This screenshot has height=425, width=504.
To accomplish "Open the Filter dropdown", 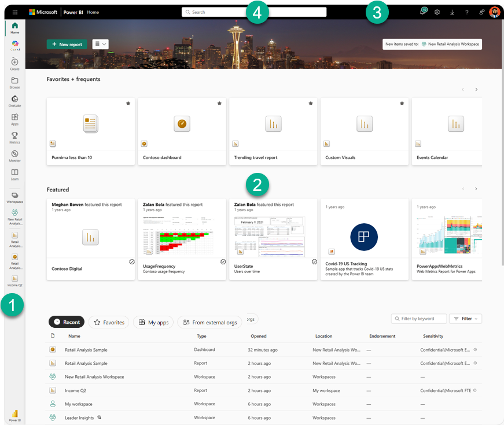I will 465,319.
